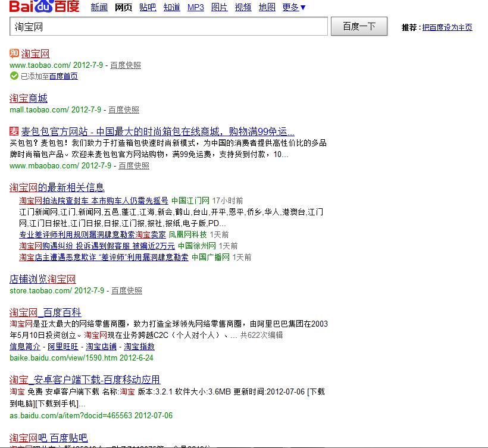
Task: Open 店铺浏览淘宝网 result
Action: pos(43,279)
